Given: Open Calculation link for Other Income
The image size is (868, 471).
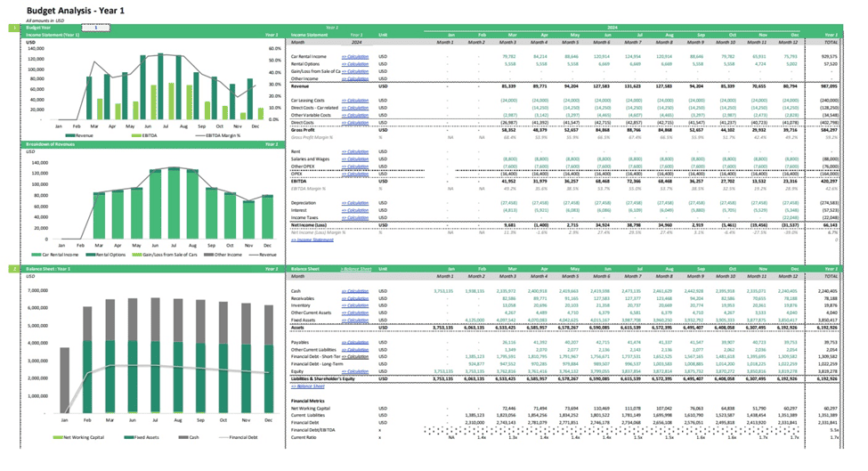Looking at the screenshot, I should [x=355, y=78].
